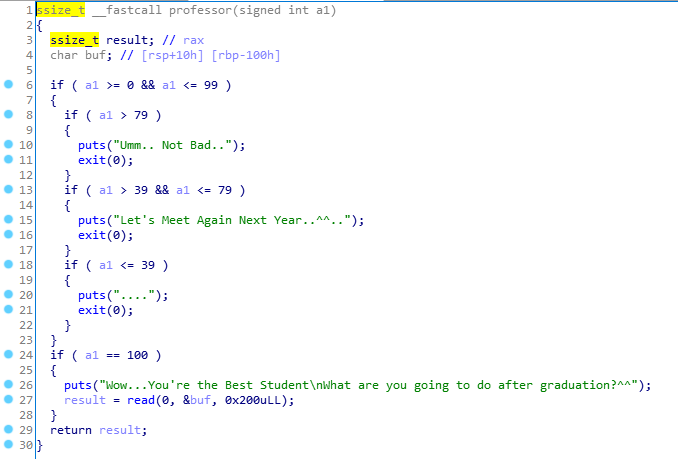Click result variable in return statement

point(120,430)
